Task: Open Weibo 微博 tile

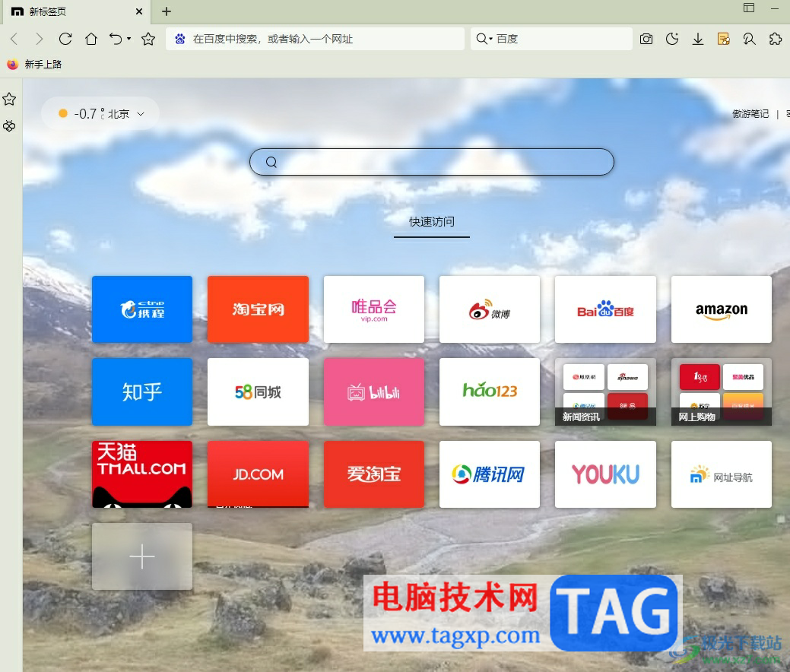Action: coord(490,309)
